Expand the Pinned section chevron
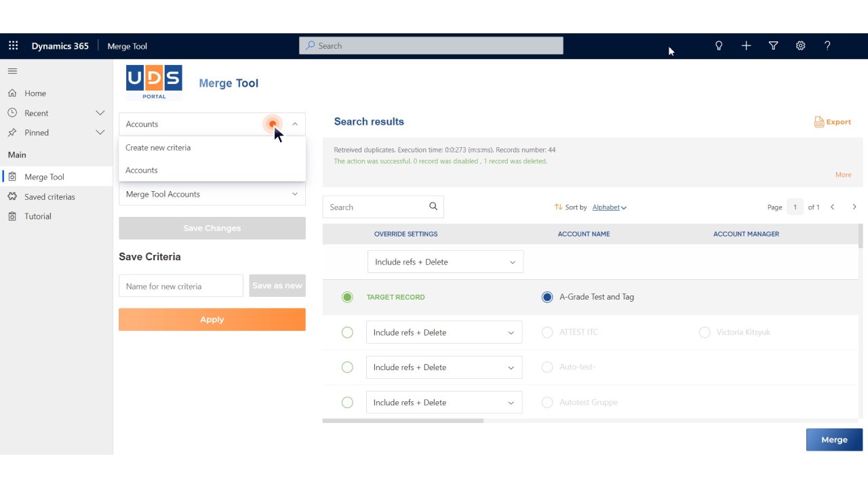868x488 pixels. tap(100, 133)
